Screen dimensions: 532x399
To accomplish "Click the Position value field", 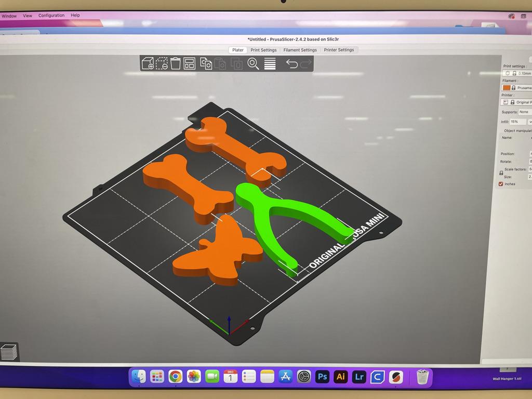I will [530, 154].
